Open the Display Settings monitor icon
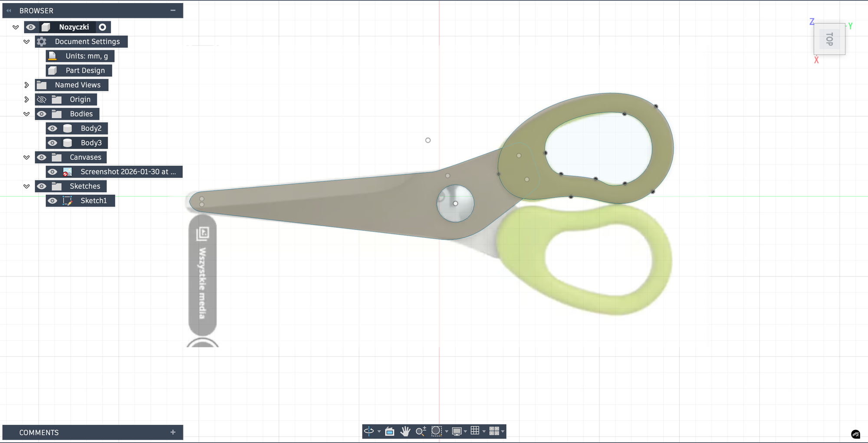 457,431
